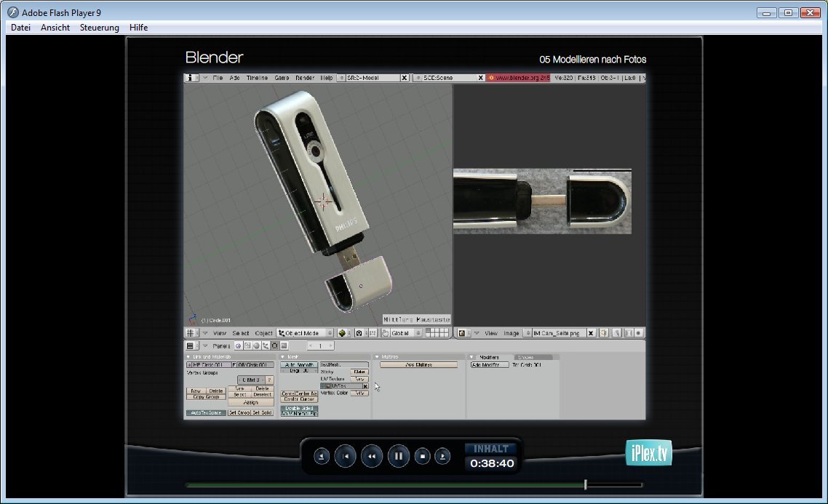Click the frame number field showing 1
Image resolution: width=828 pixels, height=504 pixels.
click(x=320, y=345)
